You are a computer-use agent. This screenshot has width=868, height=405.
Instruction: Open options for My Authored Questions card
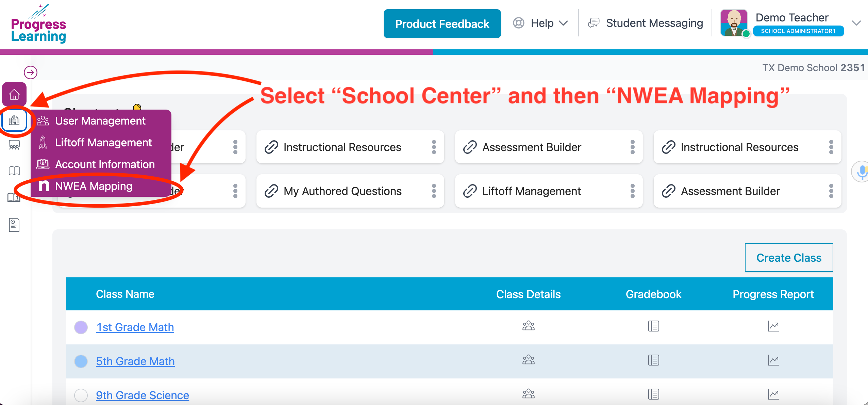(x=434, y=191)
